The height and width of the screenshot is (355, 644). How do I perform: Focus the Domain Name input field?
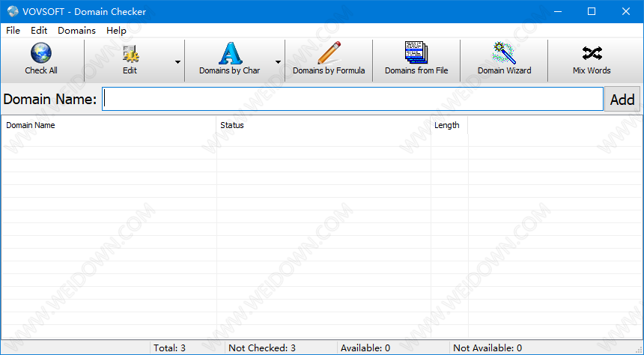click(353, 99)
